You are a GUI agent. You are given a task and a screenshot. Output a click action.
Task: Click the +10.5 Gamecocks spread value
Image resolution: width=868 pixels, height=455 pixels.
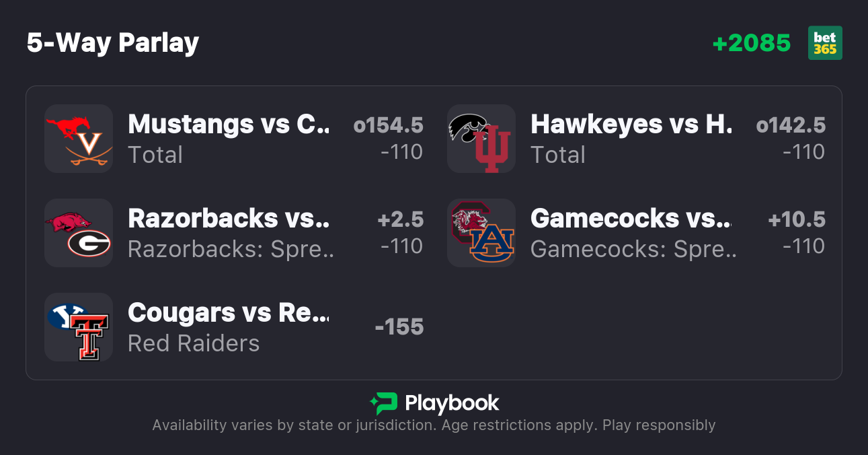pyautogui.click(x=797, y=219)
